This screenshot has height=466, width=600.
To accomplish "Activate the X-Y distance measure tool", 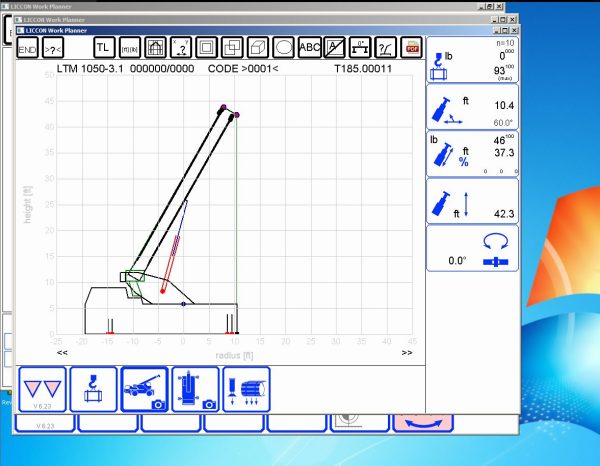I will [181, 48].
